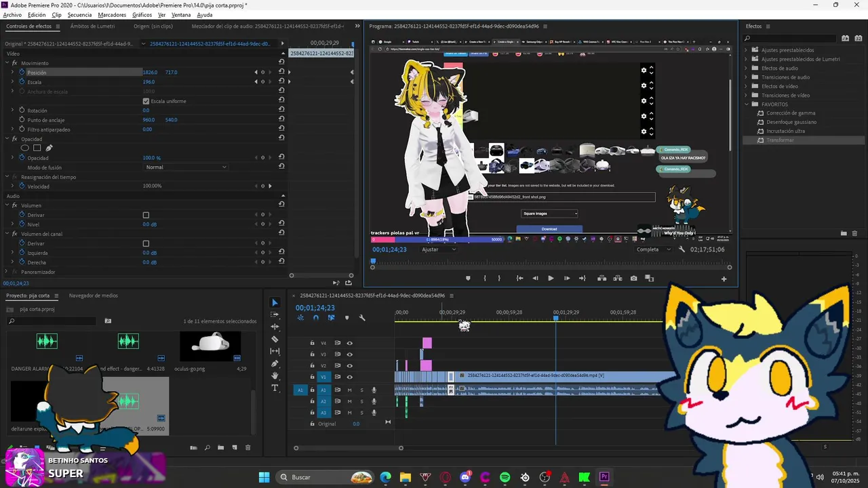
Task: Open Comparison View in program monitor
Action: [649, 279]
